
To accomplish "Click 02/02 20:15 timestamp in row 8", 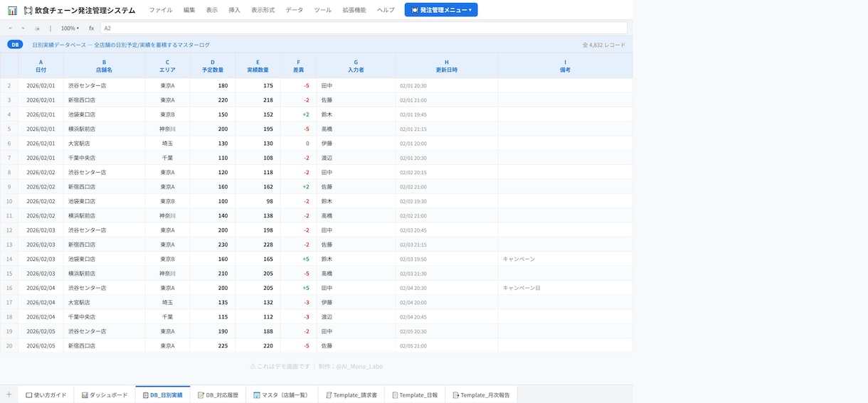I will (x=447, y=172).
